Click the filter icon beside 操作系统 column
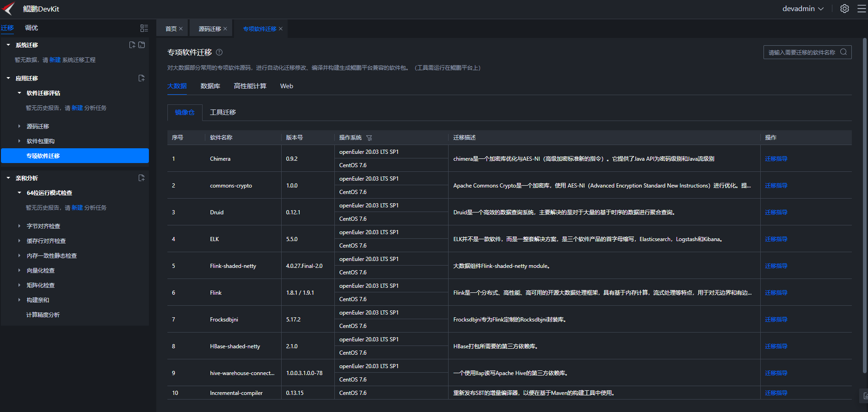Image resolution: width=868 pixels, height=412 pixels. [369, 138]
